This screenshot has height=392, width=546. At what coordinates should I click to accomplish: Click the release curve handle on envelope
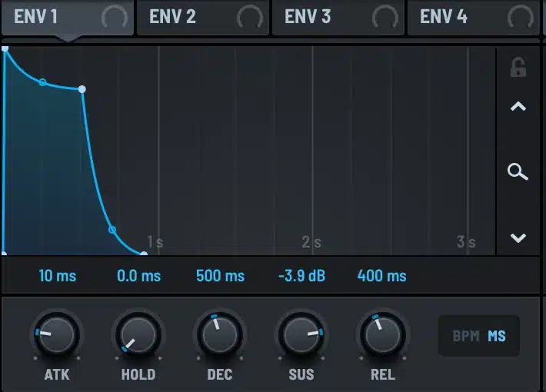(x=112, y=230)
